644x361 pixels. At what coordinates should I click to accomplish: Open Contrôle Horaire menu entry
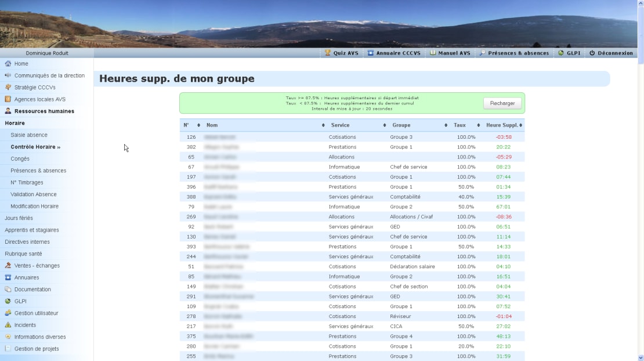35,147
